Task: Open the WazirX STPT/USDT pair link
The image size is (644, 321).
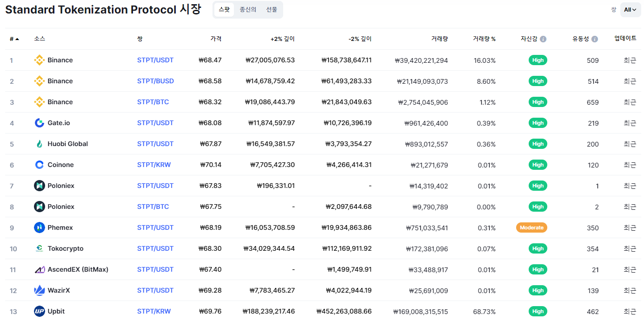Action: pos(155,290)
